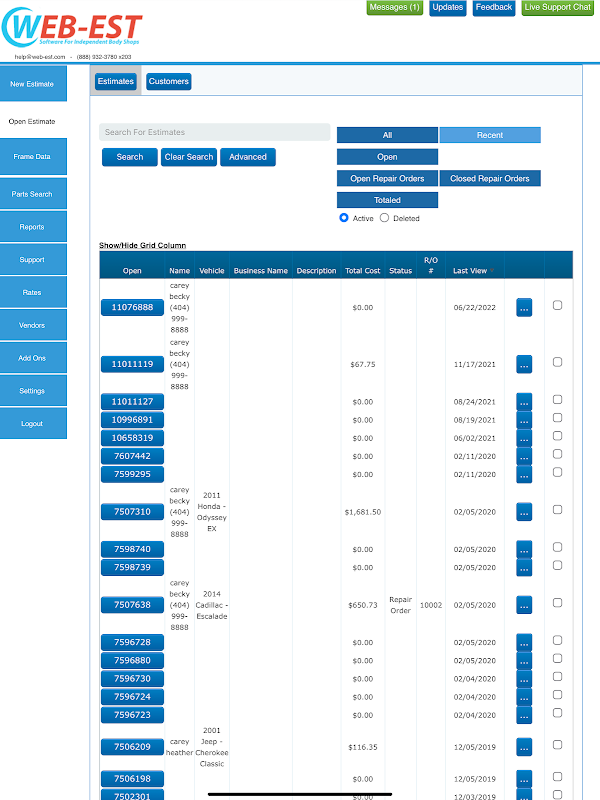Viewport: 600px width, 800px height.
Task: Sort by the Last View column header
Action: pyautogui.click(x=470, y=271)
